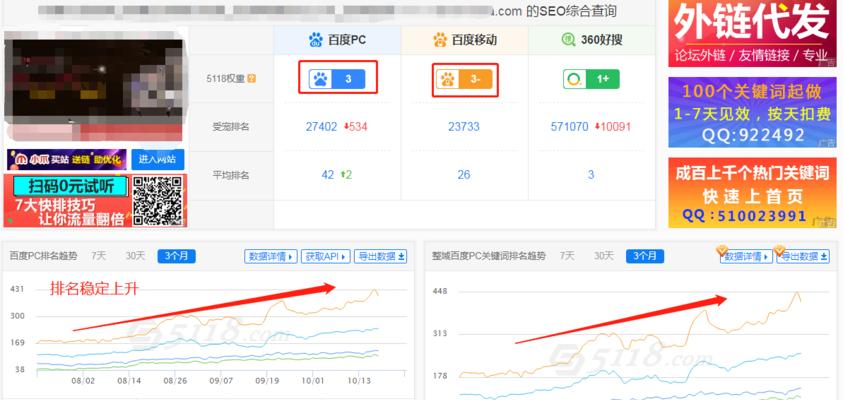The image size is (843, 400).
Task: Click the 08/26 date on chart axis
Action: point(175,381)
